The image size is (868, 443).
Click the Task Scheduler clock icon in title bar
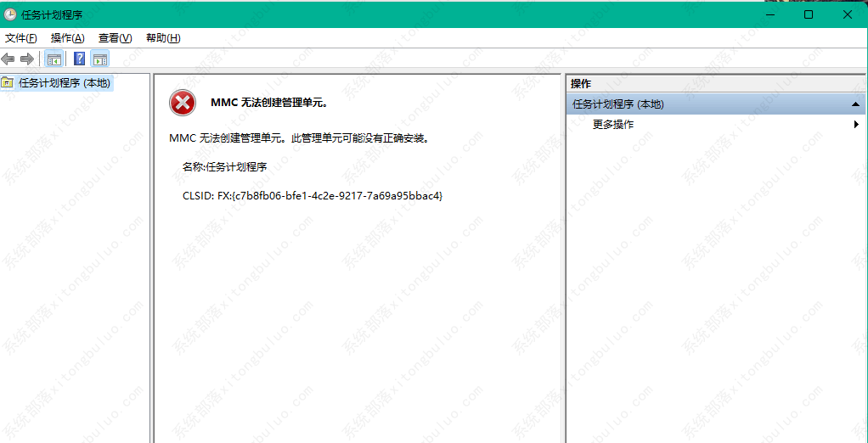tap(9, 15)
